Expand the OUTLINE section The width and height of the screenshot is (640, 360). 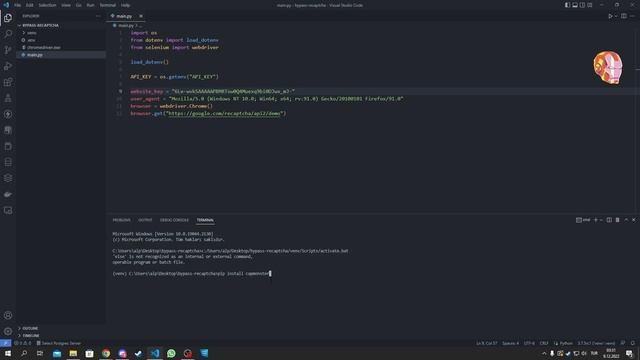[30, 328]
